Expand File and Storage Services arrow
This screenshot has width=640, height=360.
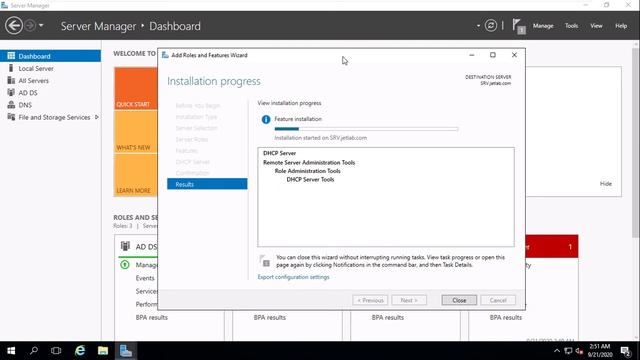(97, 117)
